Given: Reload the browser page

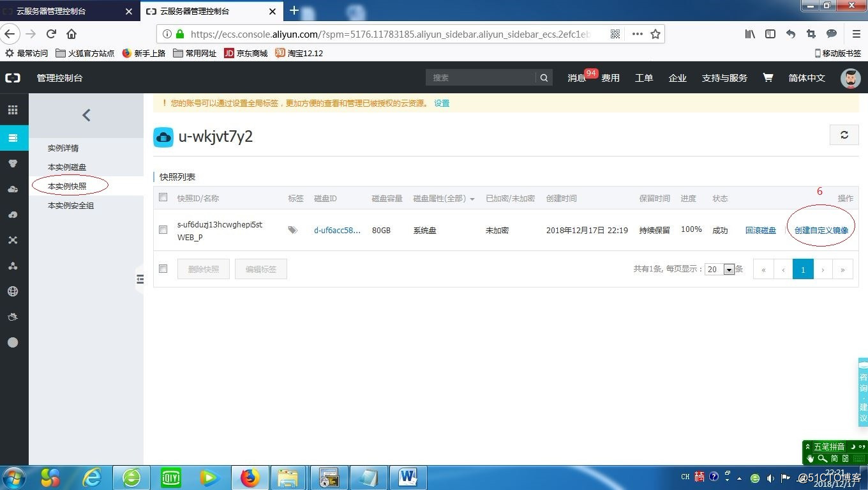Looking at the screenshot, I should (51, 34).
